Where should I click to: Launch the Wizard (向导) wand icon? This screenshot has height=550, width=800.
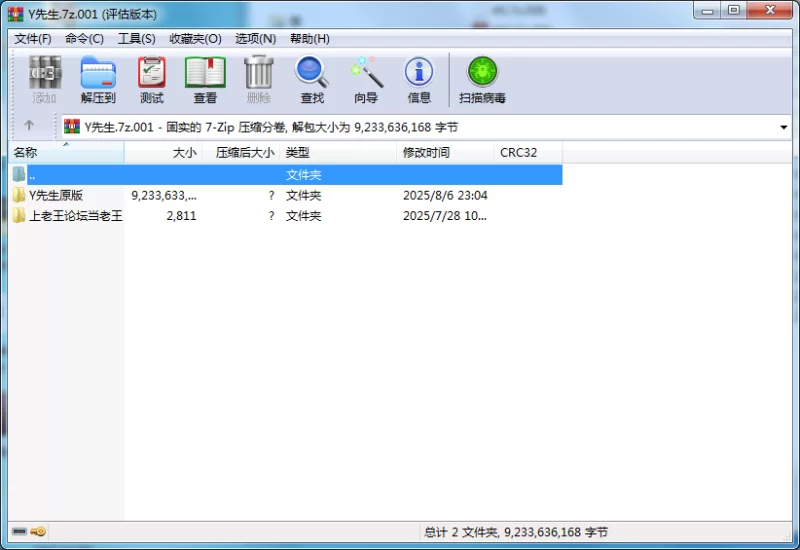366,79
